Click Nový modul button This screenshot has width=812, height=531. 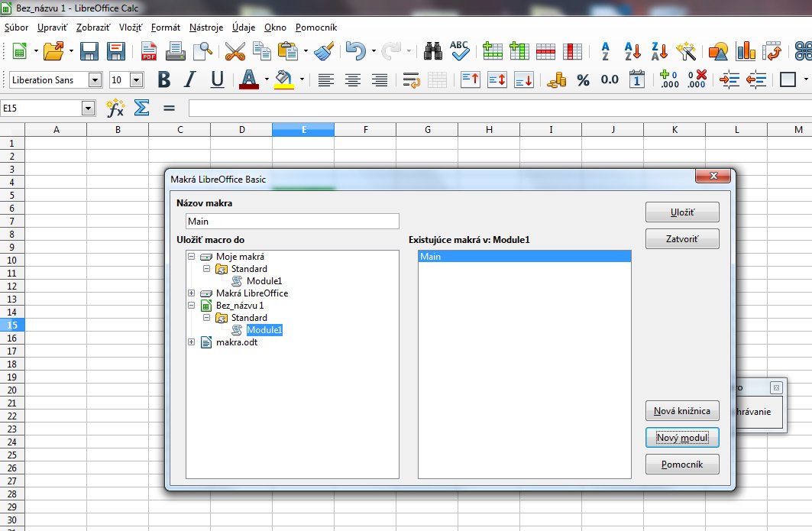tap(682, 438)
